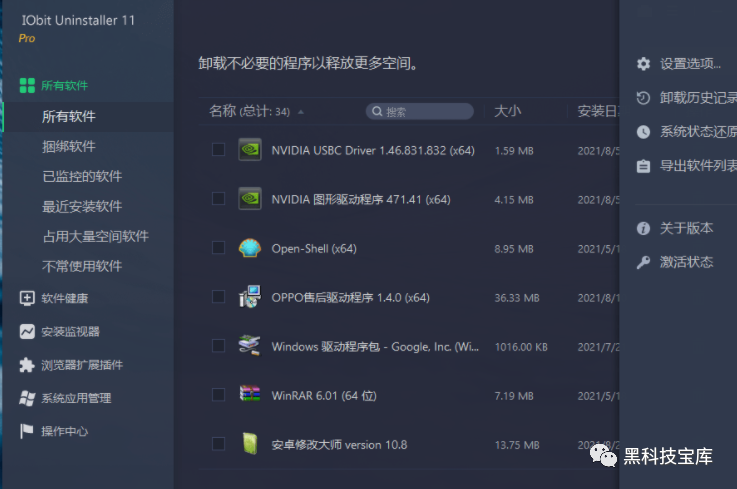Image resolution: width=737 pixels, height=489 pixels.
Task: Click the 安卓修改大师 green icon
Action: click(x=250, y=443)
